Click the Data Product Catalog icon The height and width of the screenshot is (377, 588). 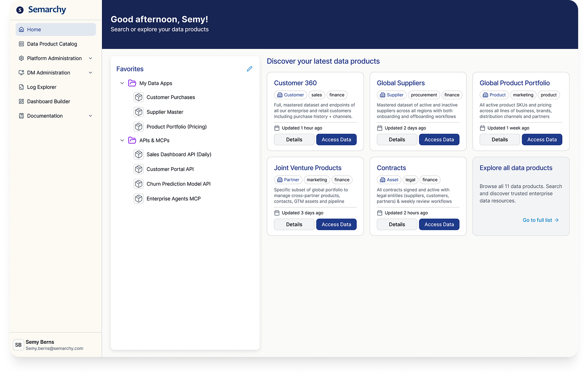21,44
